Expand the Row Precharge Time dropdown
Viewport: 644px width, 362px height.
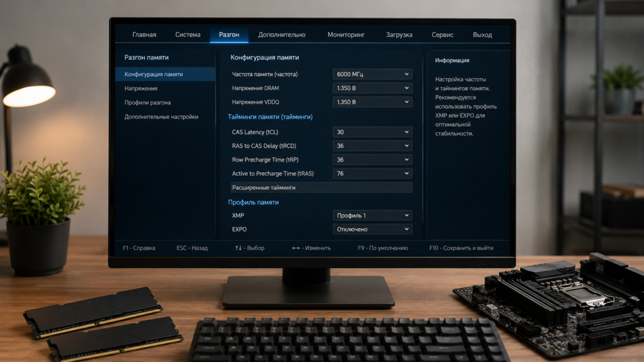point(372,160)
